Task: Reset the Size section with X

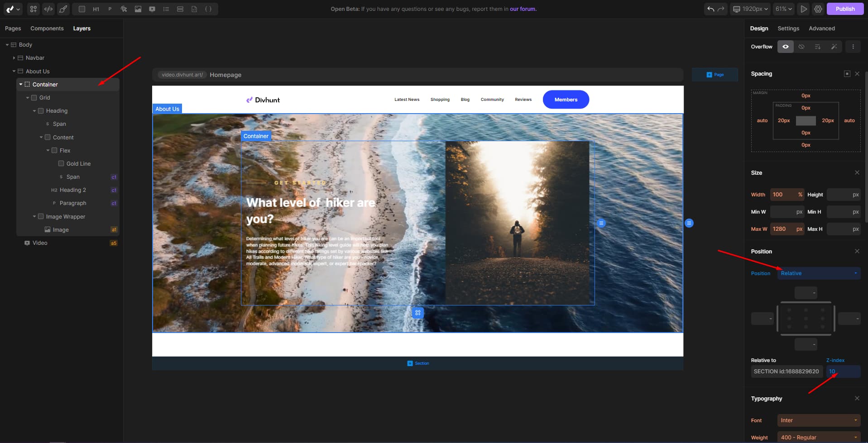Action: click(857, 172)
